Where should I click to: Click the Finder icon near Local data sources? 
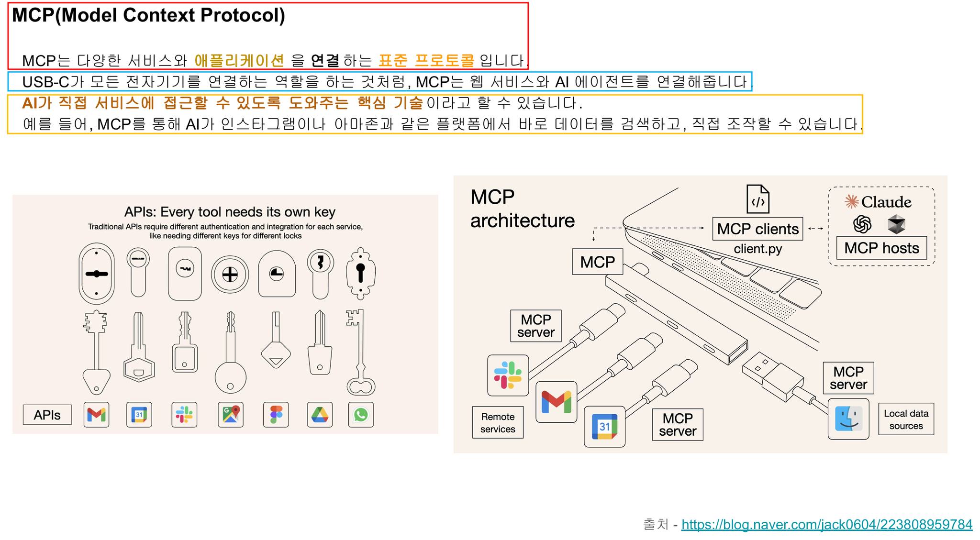pos(848,419)
